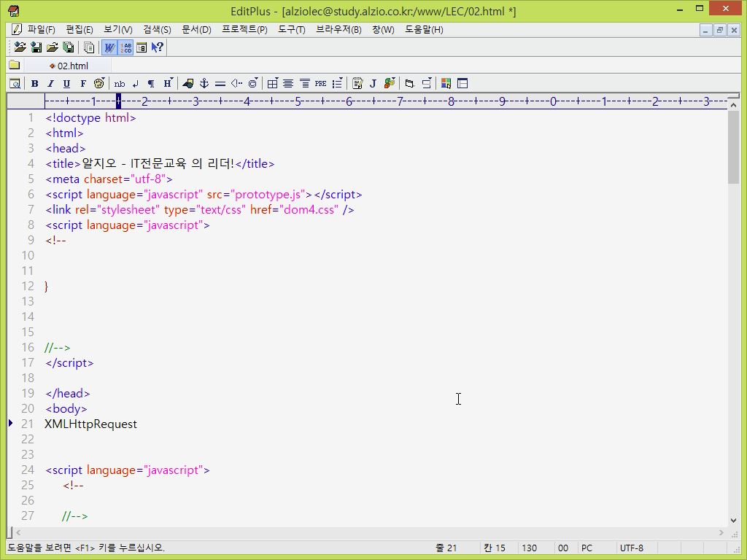Open the Heading tag dropdown
747x560 pixels.
click(168, 83)
